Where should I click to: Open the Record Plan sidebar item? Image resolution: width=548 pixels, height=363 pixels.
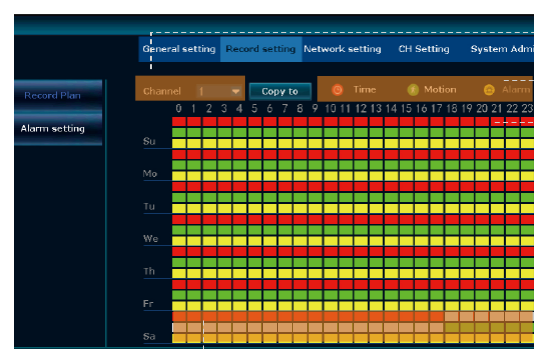(x=58, y=95)
